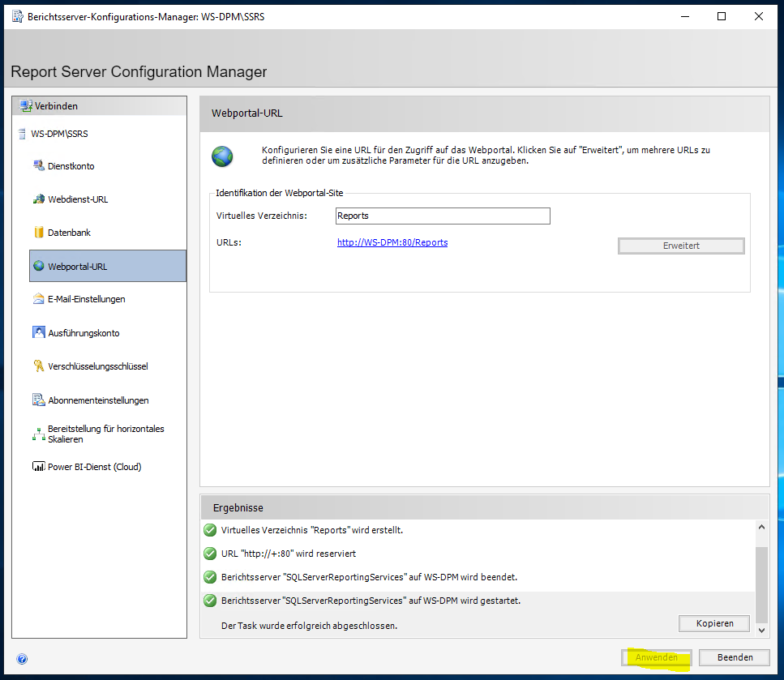
Task: Click the Erweitert button
Action: pos(681,246)
